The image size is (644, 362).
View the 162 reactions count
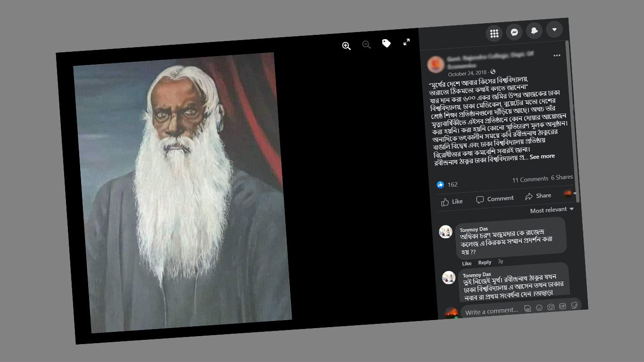(x=453, y=184)
